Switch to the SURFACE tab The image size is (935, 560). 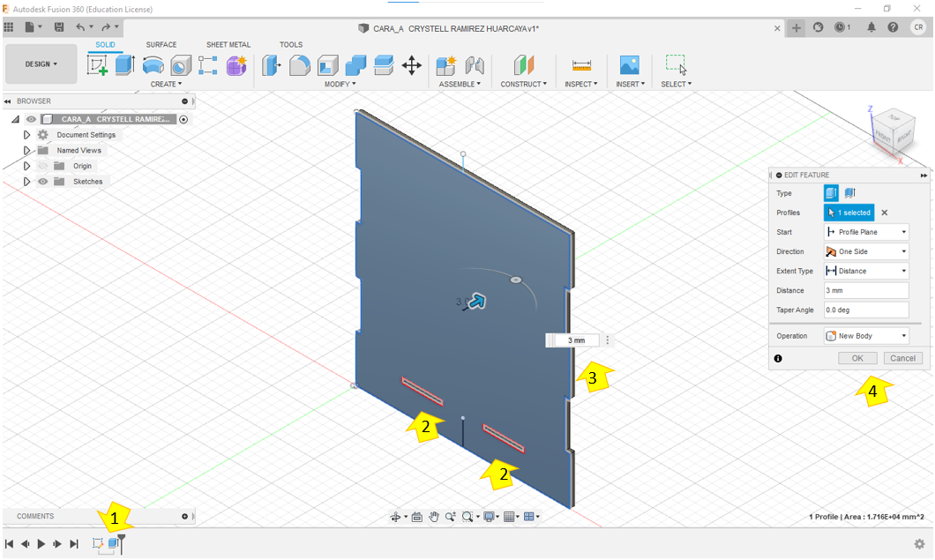pyautogui.click(x=161, y=45)
